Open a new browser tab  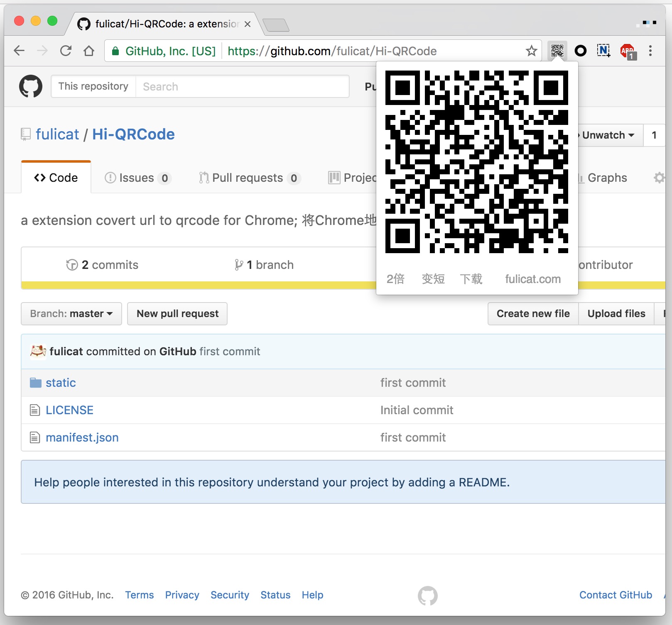[x=276, y=25]
